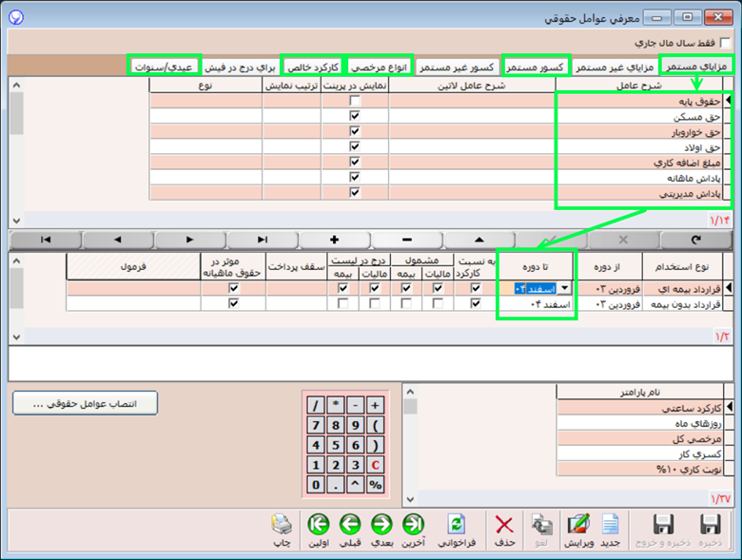Jump to آخرین (Last) record
The width and height of the screenshot is (742, 560).
click(414, 524)
